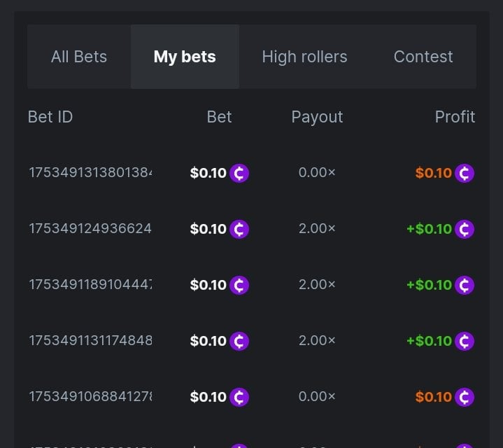This screenshot has height=448, width=503.
Task: Open bet ID starting 175349106884
Action: tap(90, 397)
